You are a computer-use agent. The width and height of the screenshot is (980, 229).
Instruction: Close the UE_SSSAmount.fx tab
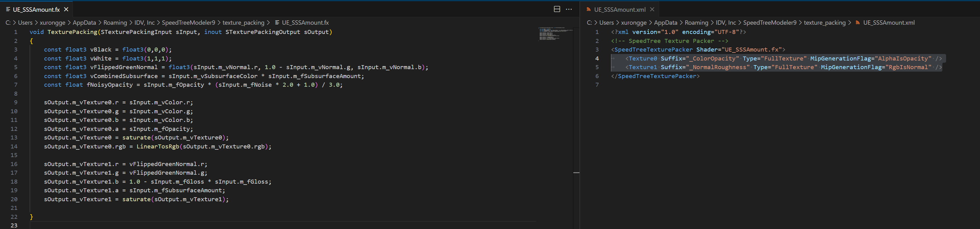click(x=66, y=9)
